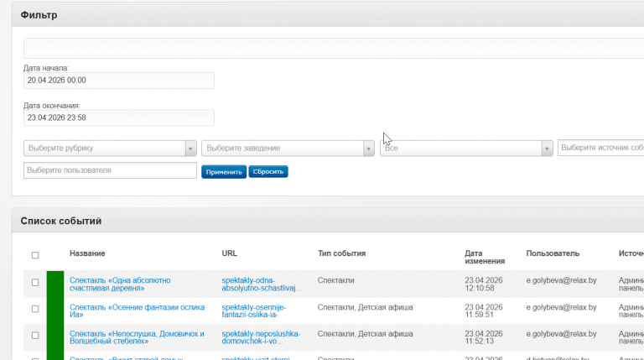Open Спектакль «Одна абсолютно счастливая деревня» link
The width and height of the screenshot is (644, 360).
(x=120, y=284)
